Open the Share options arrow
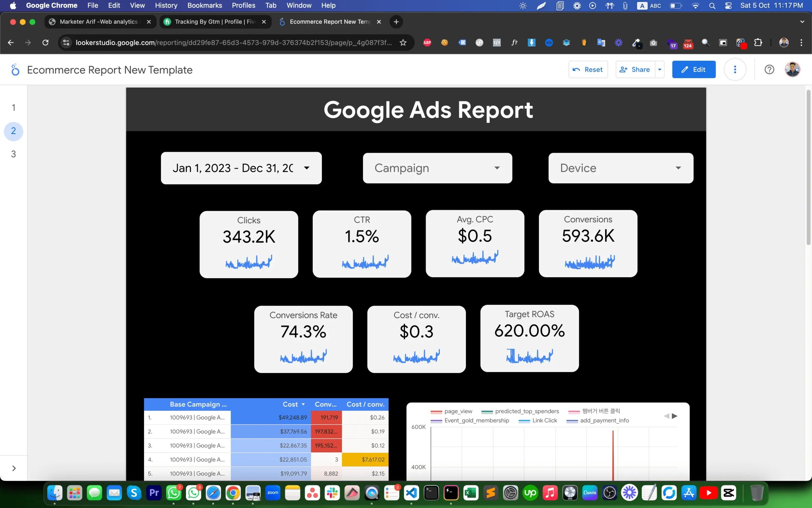812x508 pixels. [x=660, y=70]
